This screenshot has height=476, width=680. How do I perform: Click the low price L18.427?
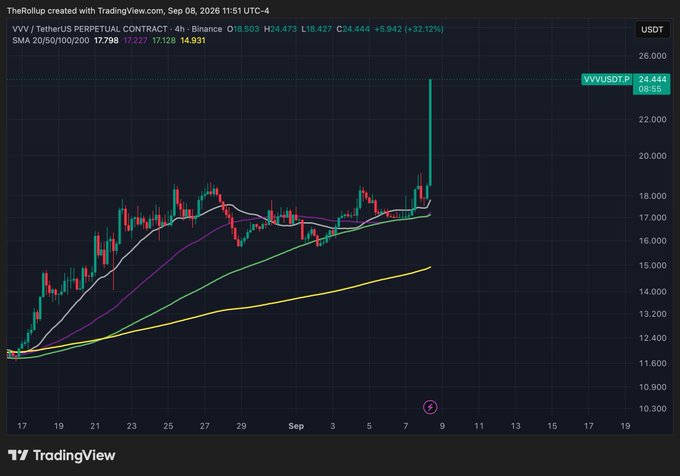coord(317,29)
